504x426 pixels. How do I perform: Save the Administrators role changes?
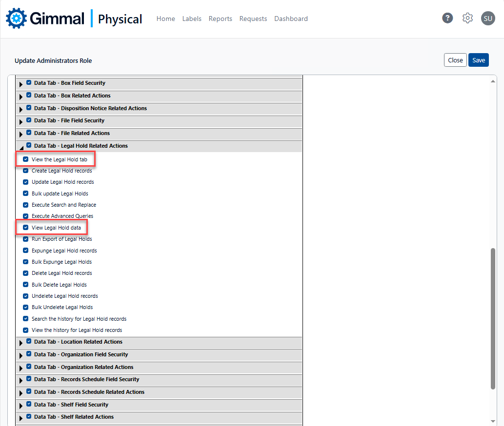pyautogui.click(x=478, y=60)
